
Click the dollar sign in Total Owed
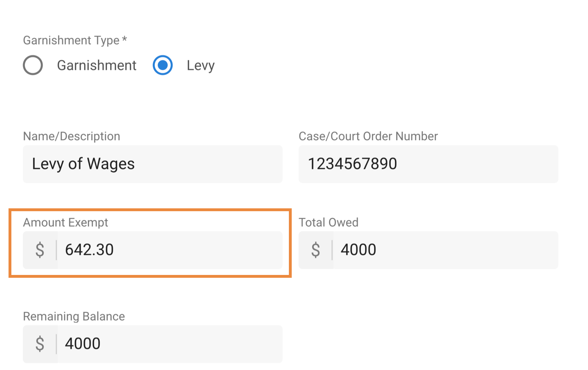point(316,250)
